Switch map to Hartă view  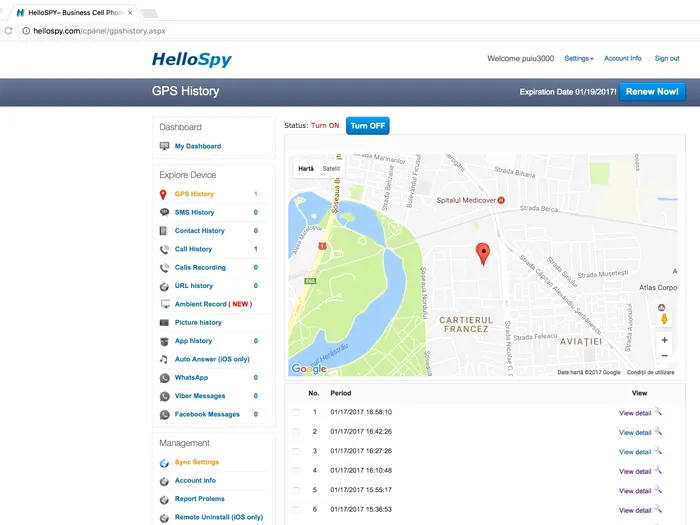pos(306,169)
